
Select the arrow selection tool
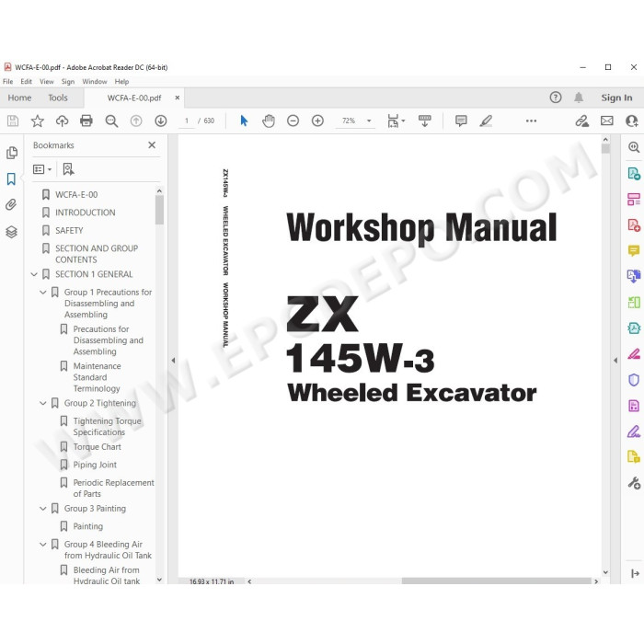[x=244, y=121]
